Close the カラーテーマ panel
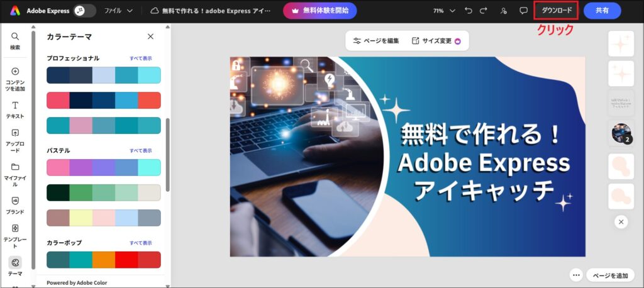 (150, 36)
